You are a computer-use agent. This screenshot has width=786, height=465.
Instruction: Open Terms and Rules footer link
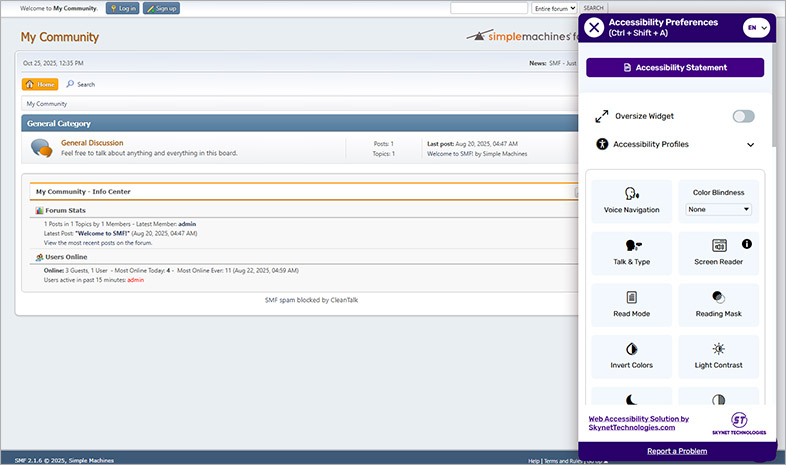click(563, 461)
